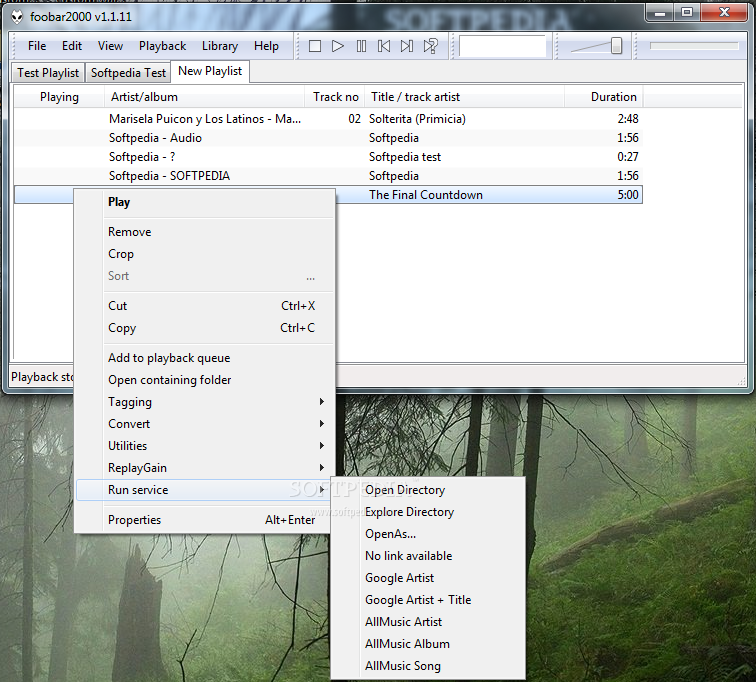Choose Open containing folder
This screenshot has height=682, width=756.
tap(205, 380)
